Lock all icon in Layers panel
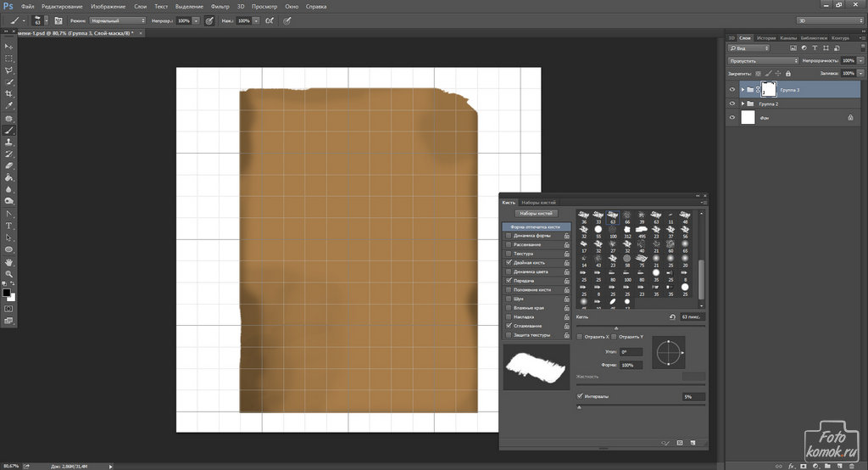The image size is (868, 470). [788, 73]
